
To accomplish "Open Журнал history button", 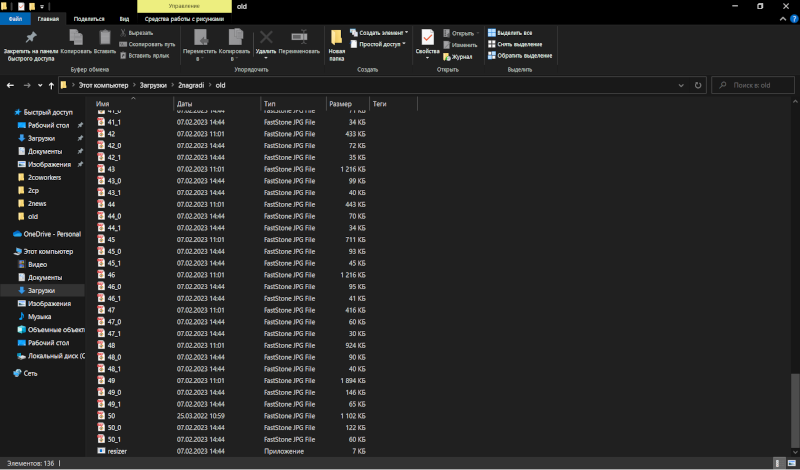I will tap(458, 57).
